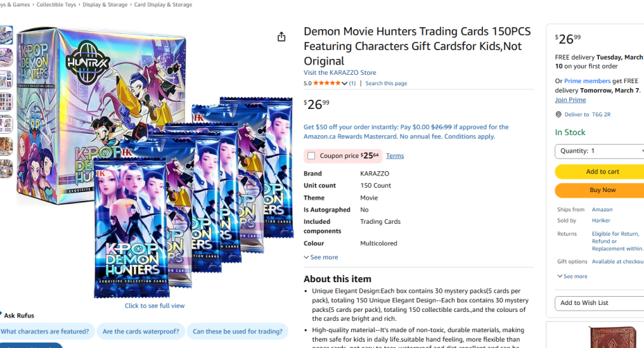Viewport: 644px width, 348px height.
Task: Expand See more in buy box
Action: 572,276
